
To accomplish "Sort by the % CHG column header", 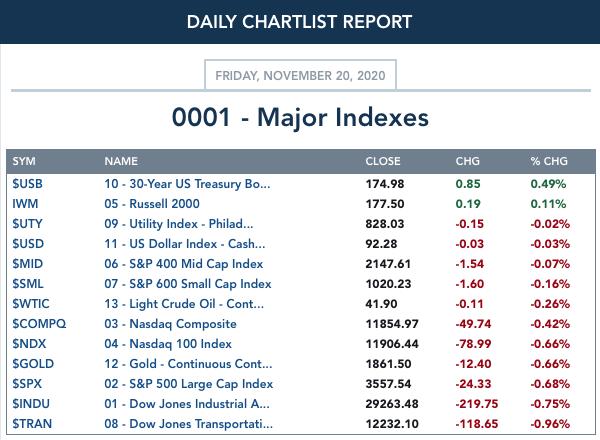I will [x=549, y=161].
